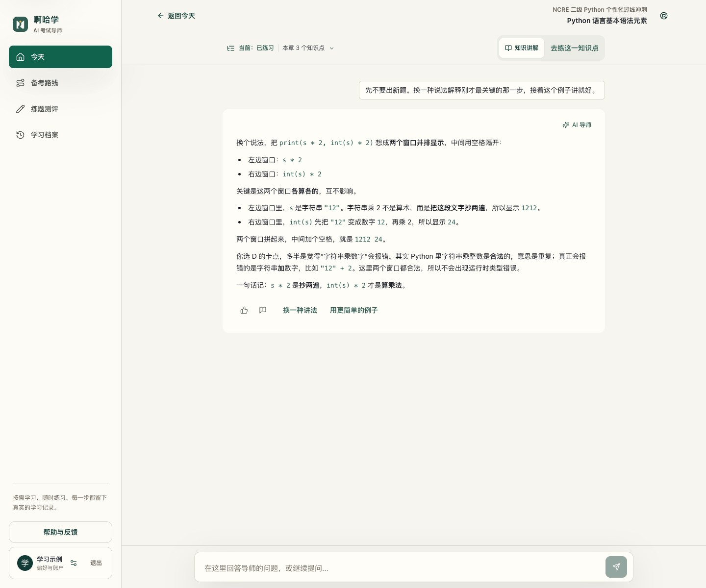
Task: Open the 帮助与反馈 button
Action: 60,532
